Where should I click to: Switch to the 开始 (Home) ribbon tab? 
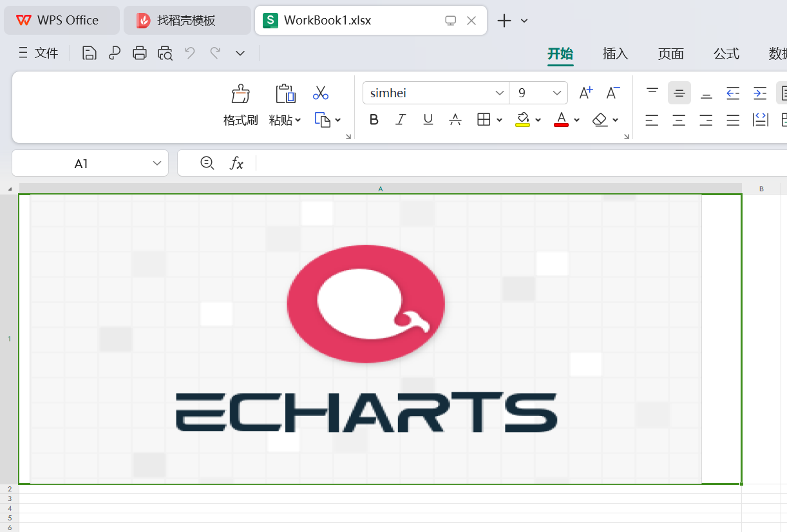click(x=560, y=54)
